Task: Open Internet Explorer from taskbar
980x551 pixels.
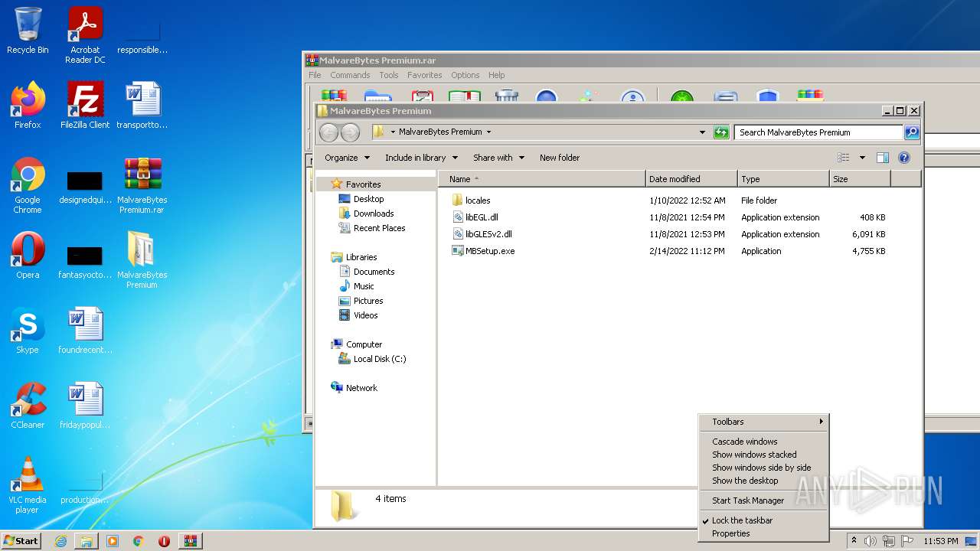Action: pos(60,541)
